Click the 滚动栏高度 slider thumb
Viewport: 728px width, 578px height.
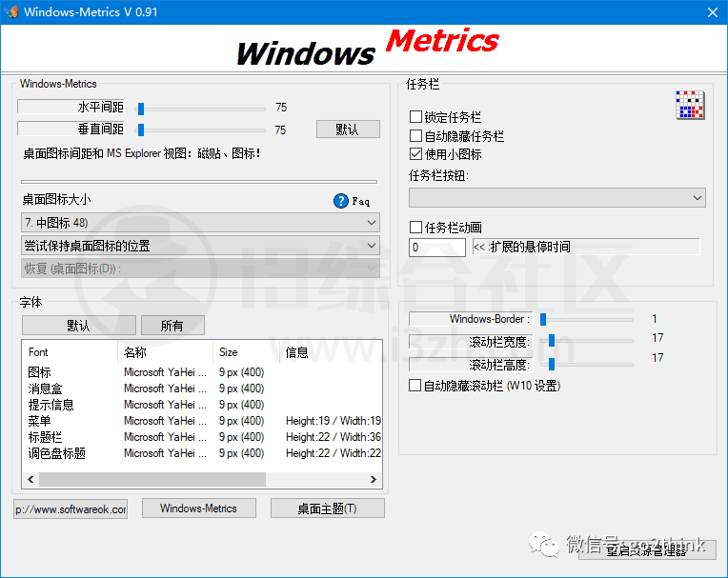coord(552,364)
